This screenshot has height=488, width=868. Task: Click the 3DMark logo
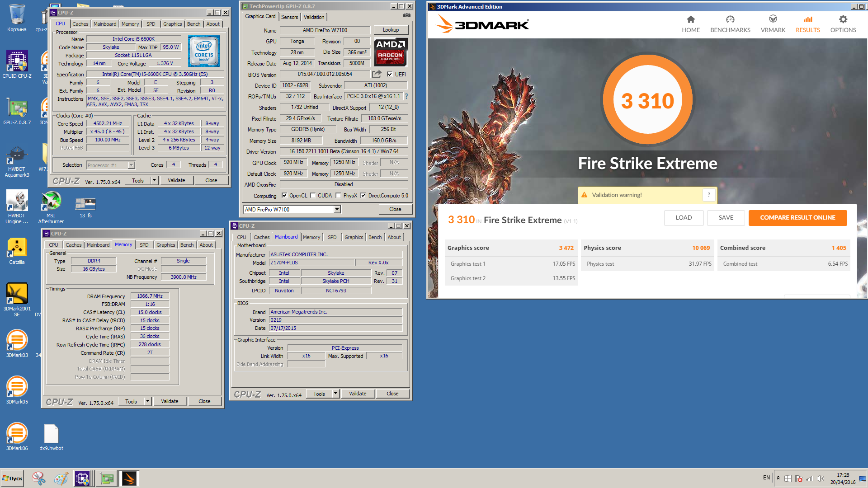[482, 24]
